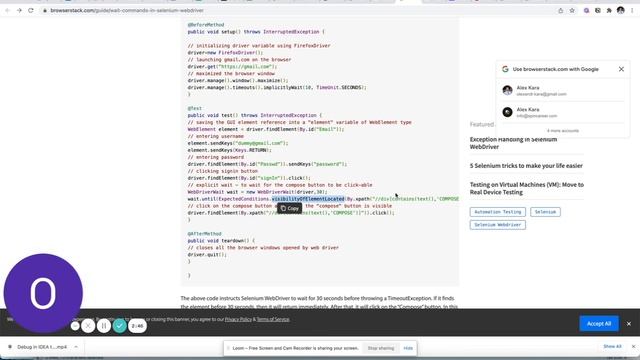The height and width of the screenshot is (360, 640).
Task: Accept all cookies
Action: 599,324
